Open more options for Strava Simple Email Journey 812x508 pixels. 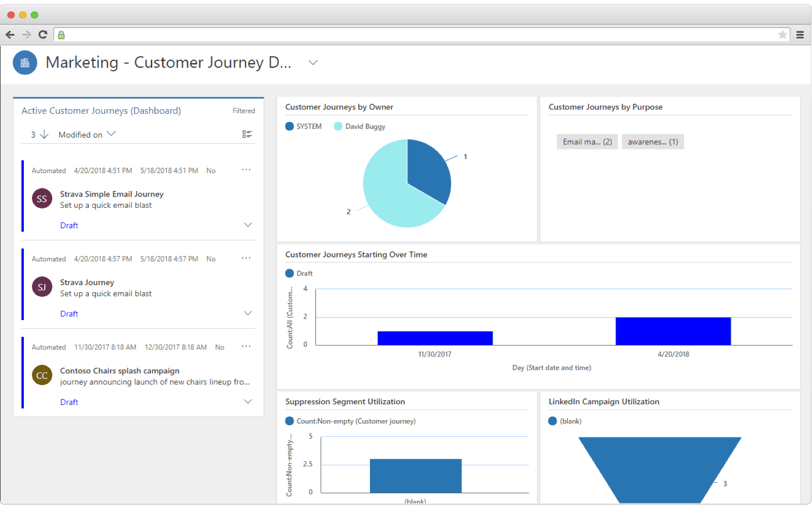pyautogui.click(x=246, y=170)
